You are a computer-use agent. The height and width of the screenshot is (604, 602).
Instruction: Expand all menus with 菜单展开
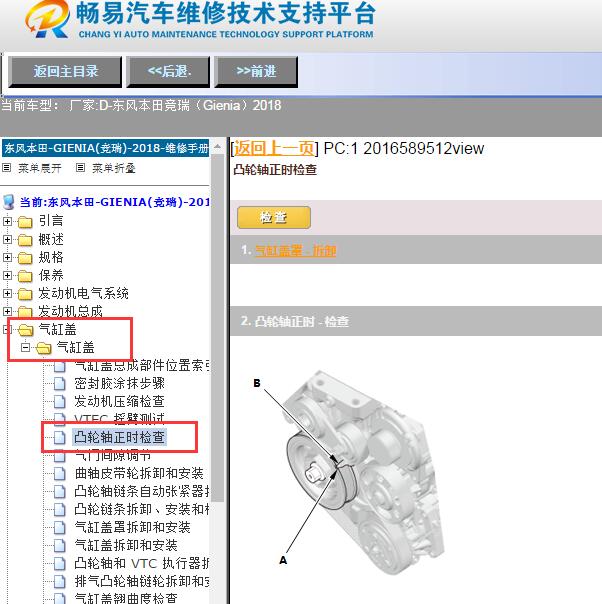(40, 168)
